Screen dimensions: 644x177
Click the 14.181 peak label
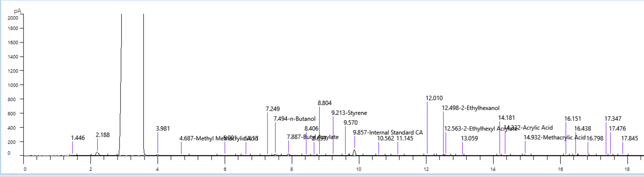[x=506, y=118]
